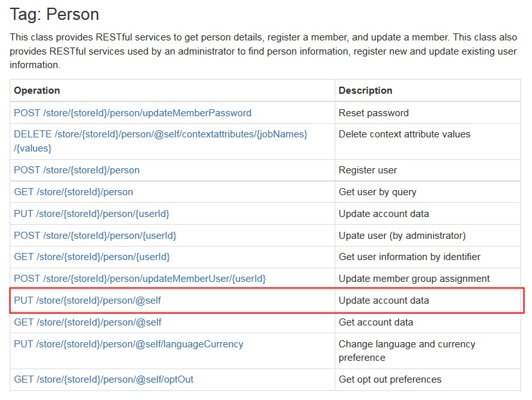Image resolution: width=532 pixels, height=400 pixels.
Task: Click the "Change language and currency preference" text
Action: tap(407, 351)
